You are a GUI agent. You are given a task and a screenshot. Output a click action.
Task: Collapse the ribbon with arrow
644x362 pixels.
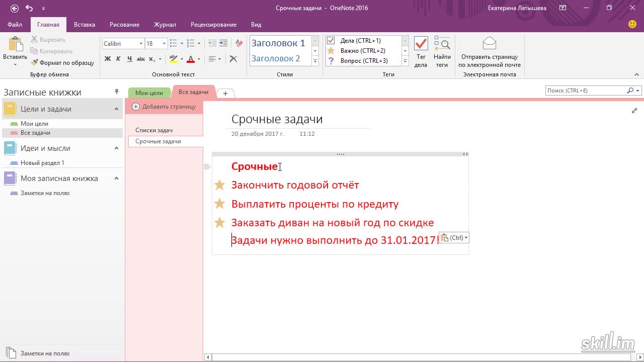click(x=636, y=74)
